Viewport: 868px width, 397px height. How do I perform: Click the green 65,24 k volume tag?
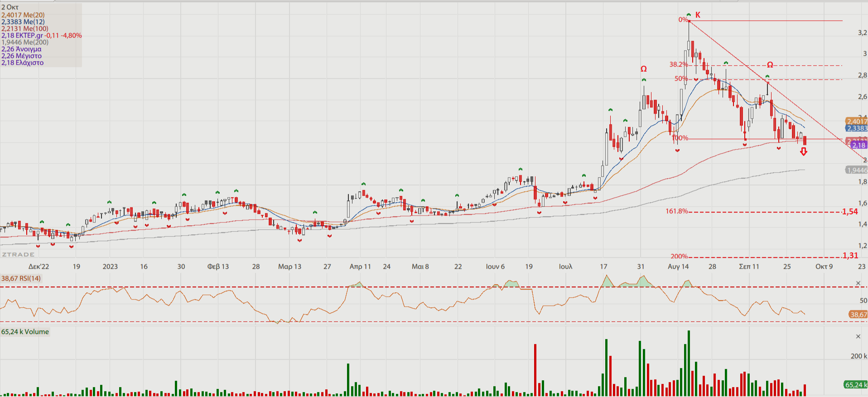coord(855,385)
